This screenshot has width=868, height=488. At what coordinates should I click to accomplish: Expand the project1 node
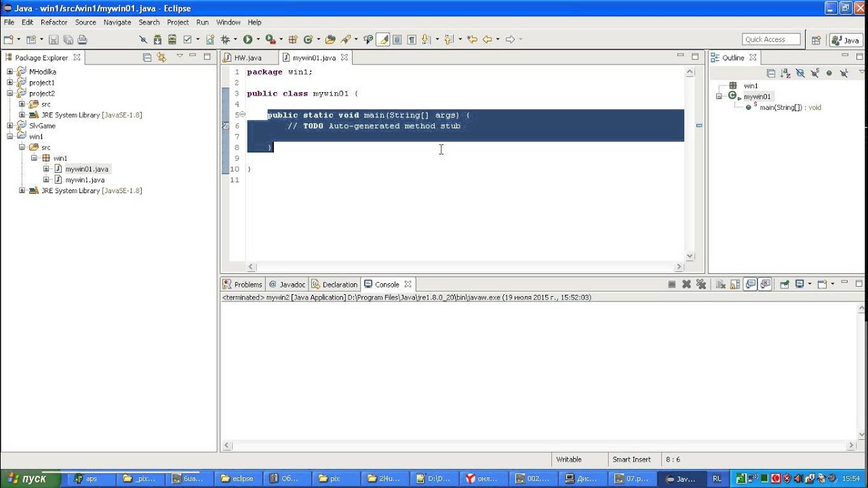tap(10, 82)
